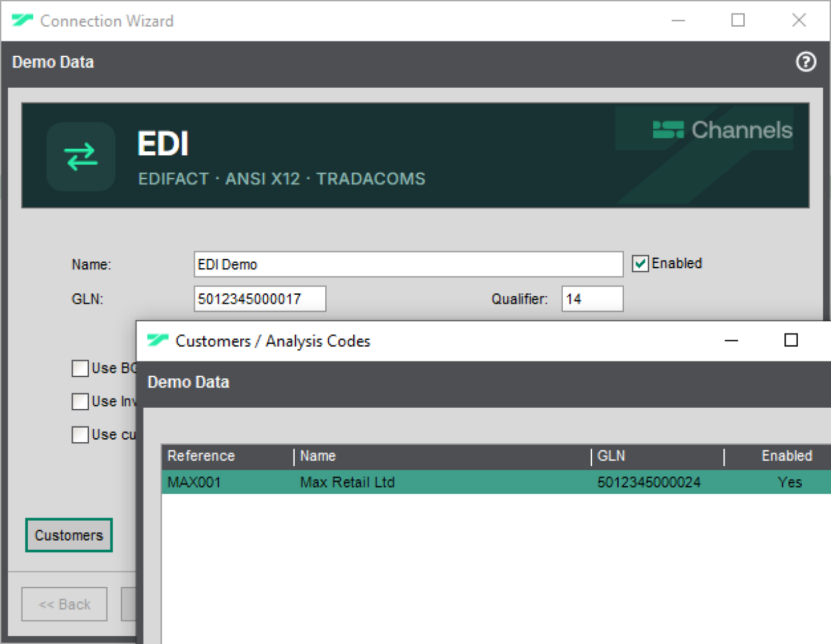This screenshot has height=644, width=831.
Task: Click the 'Yes' enabled cell
Action: coord(778,482)
